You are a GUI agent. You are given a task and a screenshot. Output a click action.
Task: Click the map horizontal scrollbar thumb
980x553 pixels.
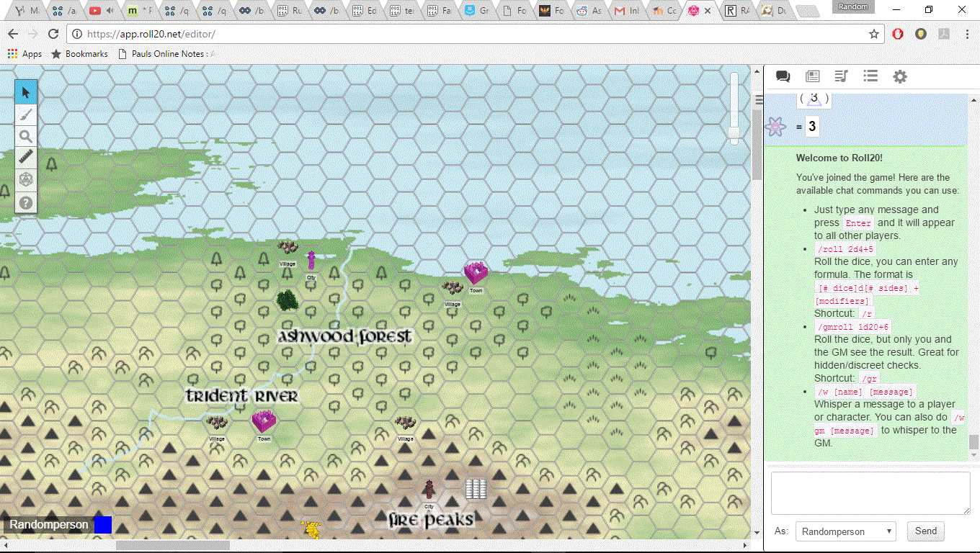click(x=173, y=545)
